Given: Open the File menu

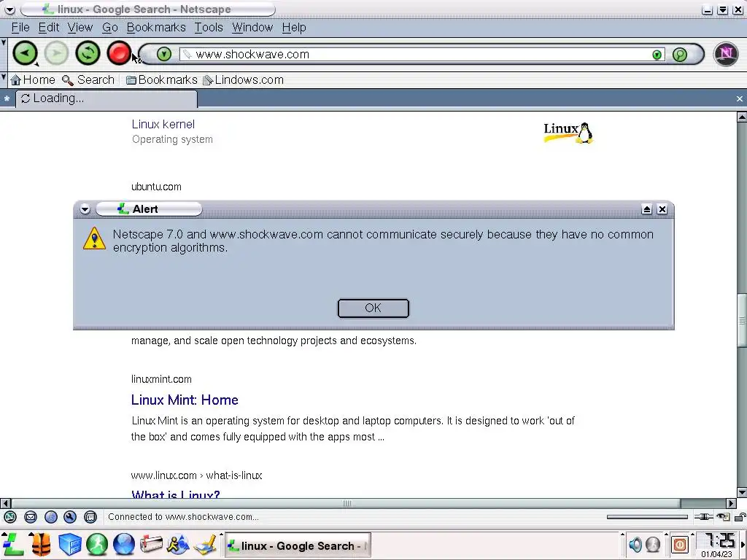Looking at the screenshot, I should (20, 28).
